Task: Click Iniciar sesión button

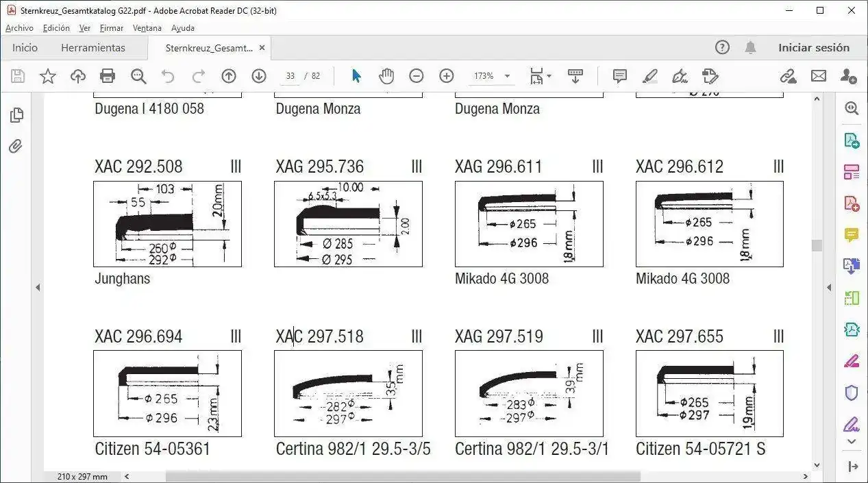Action: pos(813,48)
